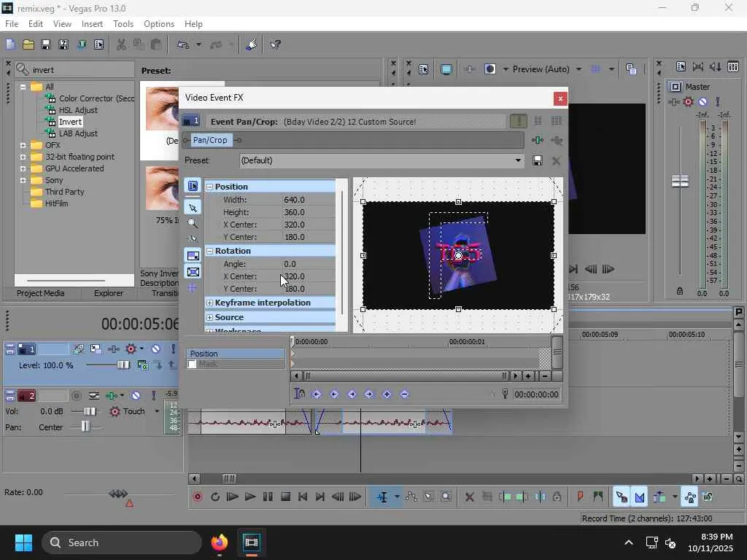747x560 pixels.
Task: Click the Open folder toolbar icon
Action: [28, 44]
